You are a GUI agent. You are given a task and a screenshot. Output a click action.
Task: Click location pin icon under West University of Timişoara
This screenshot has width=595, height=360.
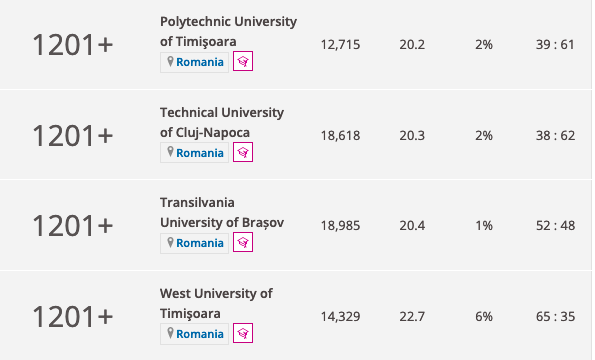(x=170, y=333)
